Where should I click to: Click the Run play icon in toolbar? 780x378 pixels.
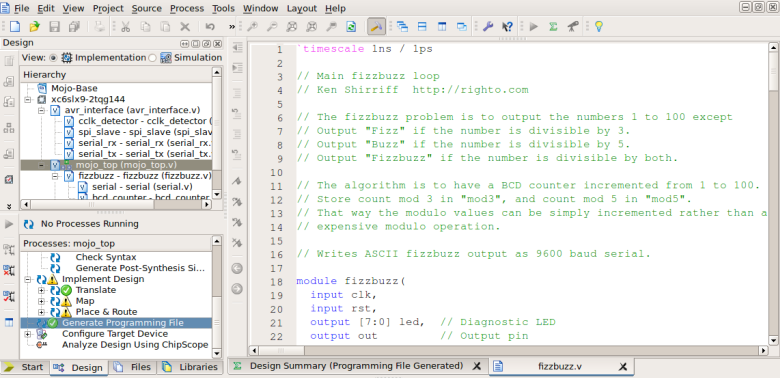coord(534,26)
